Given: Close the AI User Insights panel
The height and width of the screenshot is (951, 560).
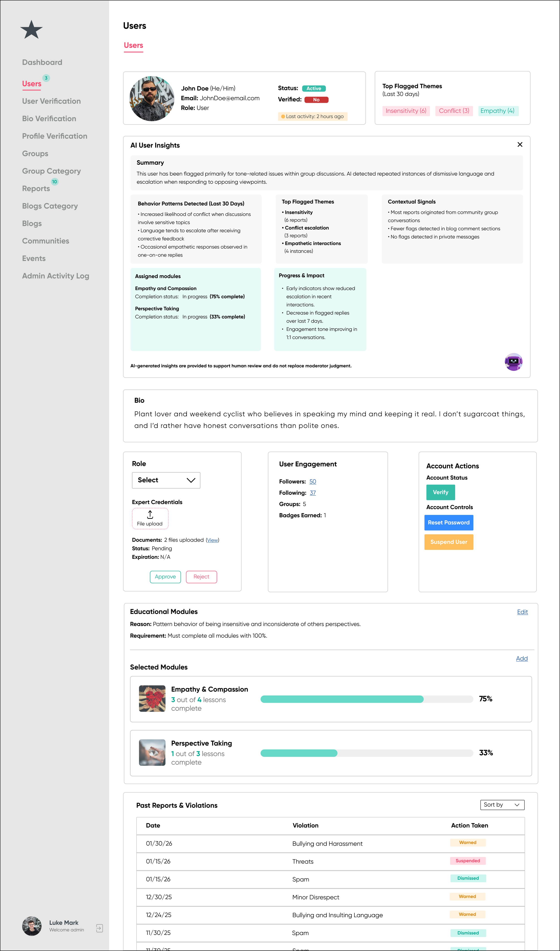Looking at the screenshot, I should click(x=520, y=144).
